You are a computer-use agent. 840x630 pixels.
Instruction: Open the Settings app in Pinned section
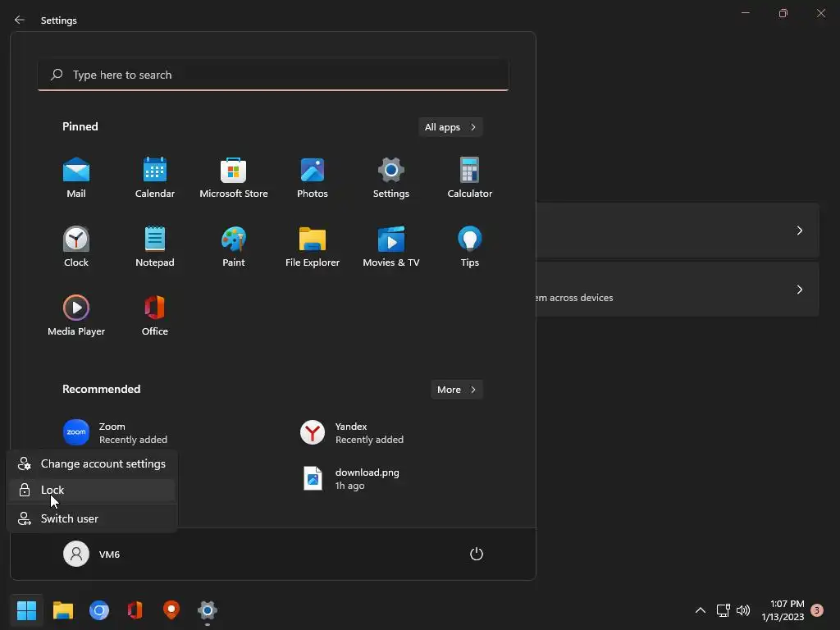[x=391, y=178]
